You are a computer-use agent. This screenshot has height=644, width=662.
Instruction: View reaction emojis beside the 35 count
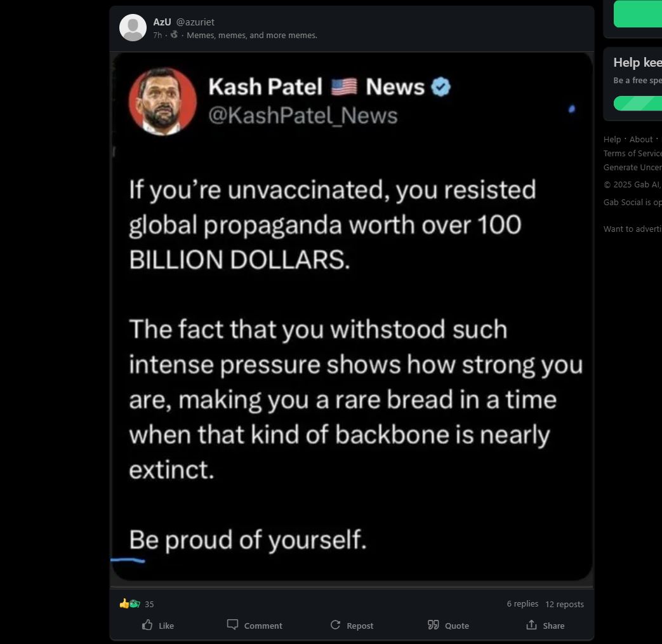[x=129, y=604]
